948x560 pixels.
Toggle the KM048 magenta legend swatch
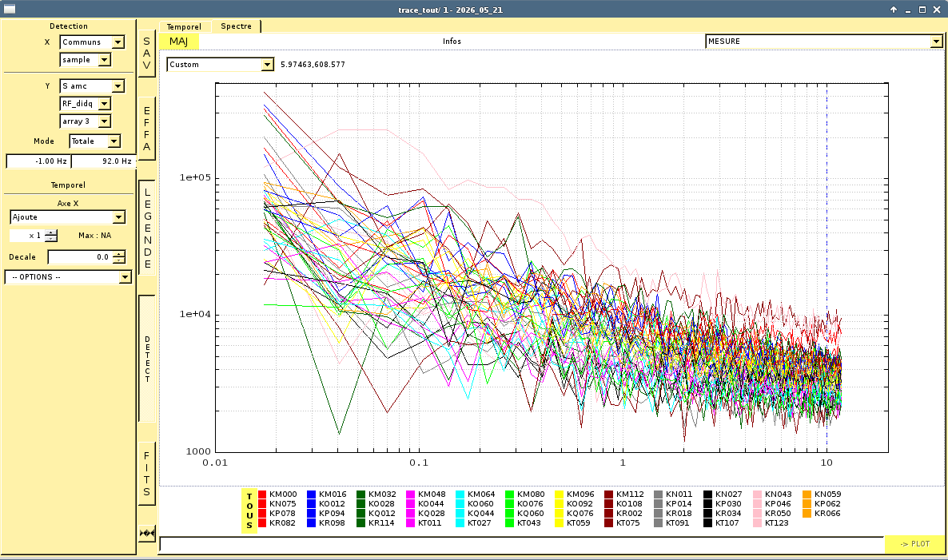coord(411,494)
